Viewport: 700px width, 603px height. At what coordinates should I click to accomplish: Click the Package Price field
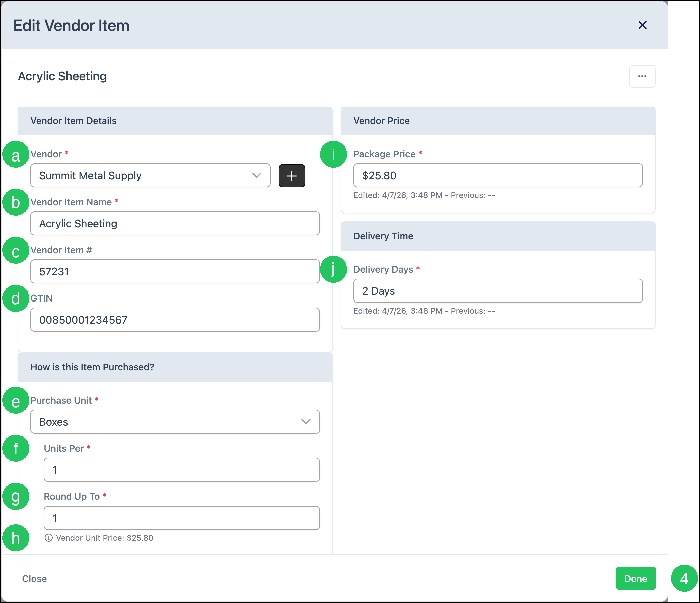point(497,175)
